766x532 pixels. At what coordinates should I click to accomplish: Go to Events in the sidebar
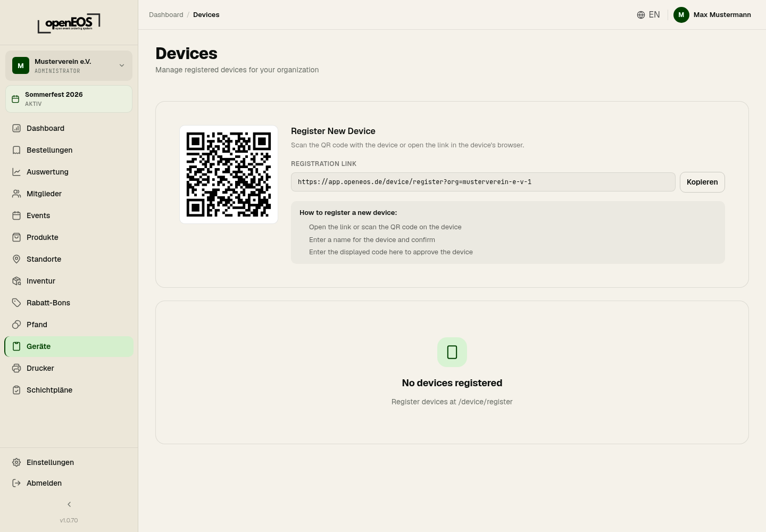click(x=69, y=215)
